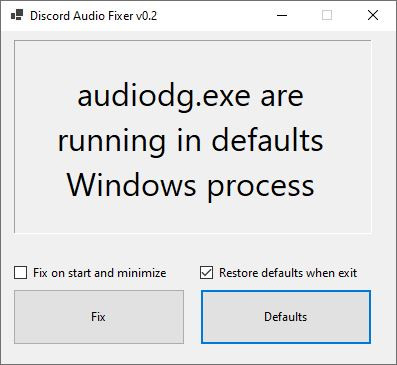Image resolution: width=397 pixels, height=365 pixels.
Task: Click the Fix button
Action: tap(99, 317)
